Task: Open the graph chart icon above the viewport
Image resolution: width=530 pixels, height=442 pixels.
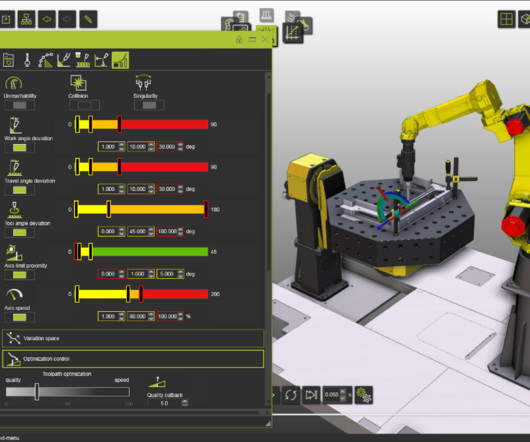Action: pyautogui.click(x=292, y=33)
